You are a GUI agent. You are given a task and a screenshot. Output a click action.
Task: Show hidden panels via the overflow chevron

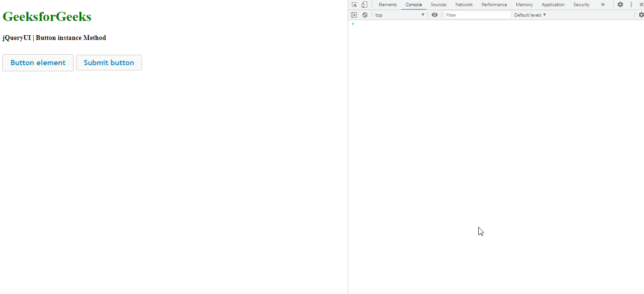pos(603,4)
